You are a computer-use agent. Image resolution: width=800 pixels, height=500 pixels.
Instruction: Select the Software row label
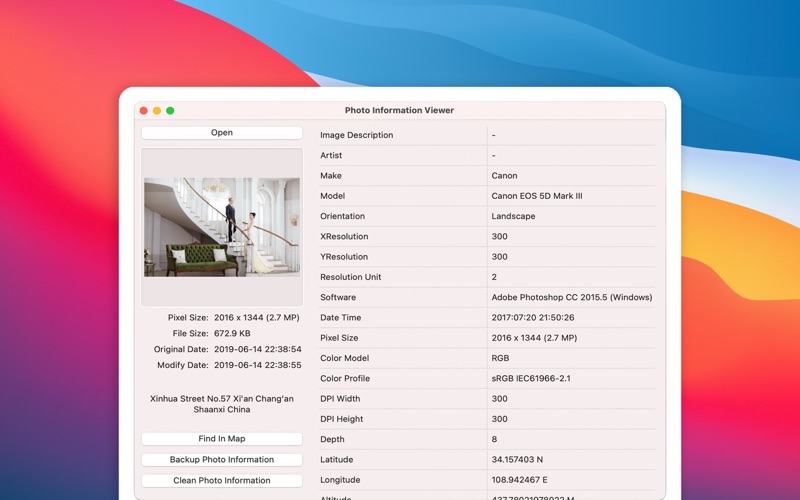338,297
